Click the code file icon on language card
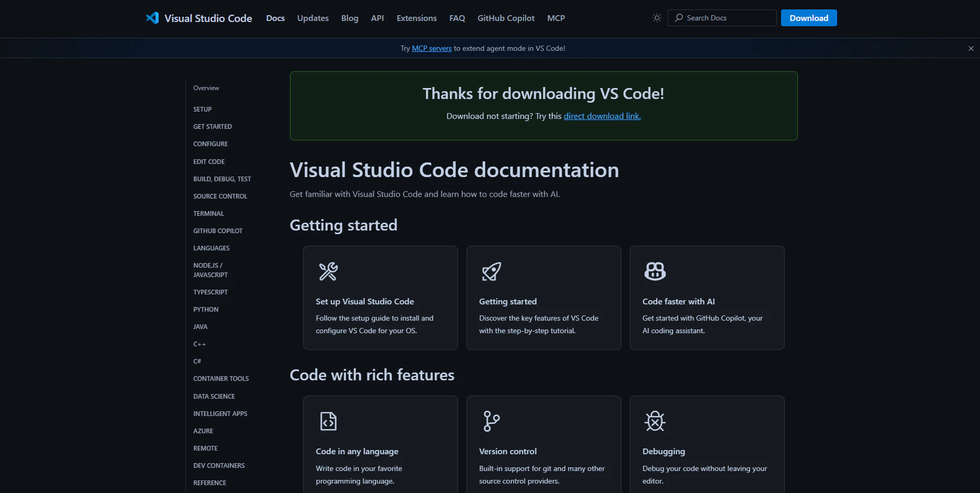This screenshot has width=980, height=493. 328,421
